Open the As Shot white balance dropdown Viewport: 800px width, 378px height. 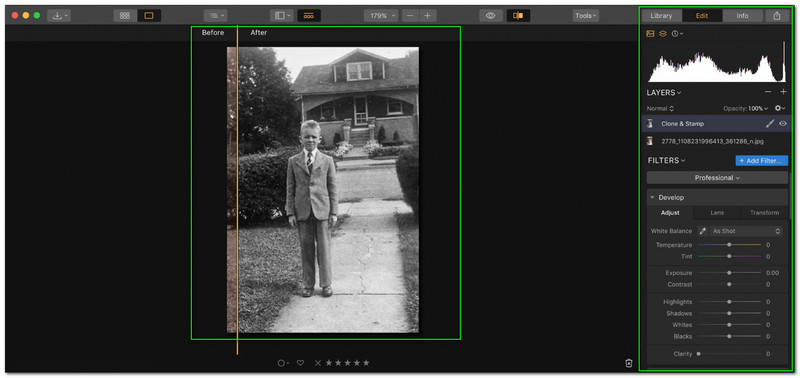[746, 231]
